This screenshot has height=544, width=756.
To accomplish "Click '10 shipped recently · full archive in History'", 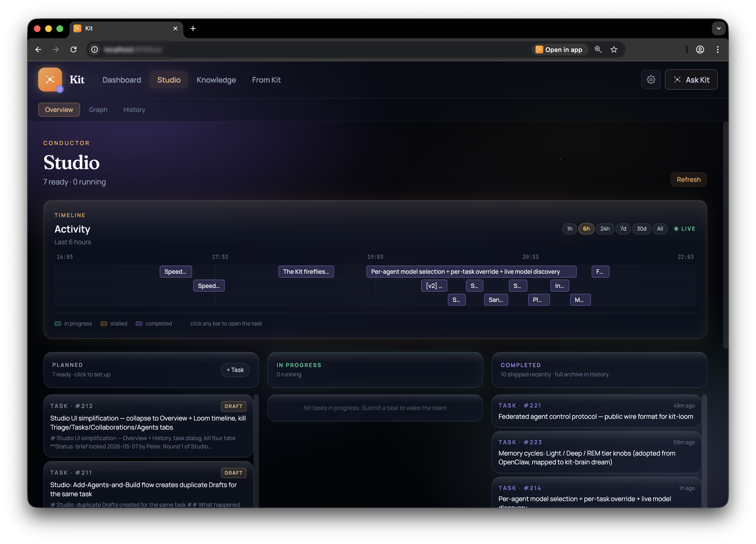I will point(554,374).
